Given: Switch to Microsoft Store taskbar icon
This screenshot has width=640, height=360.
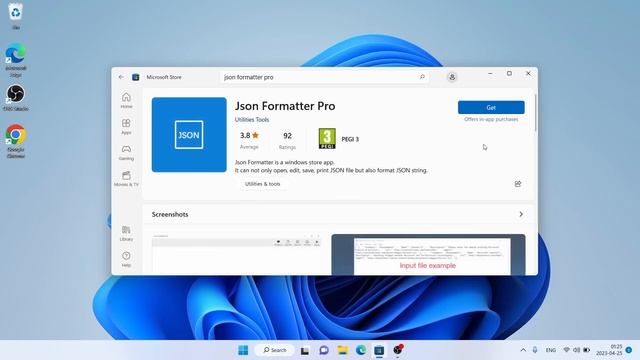Looking at the screenshot, I should 379,350.
